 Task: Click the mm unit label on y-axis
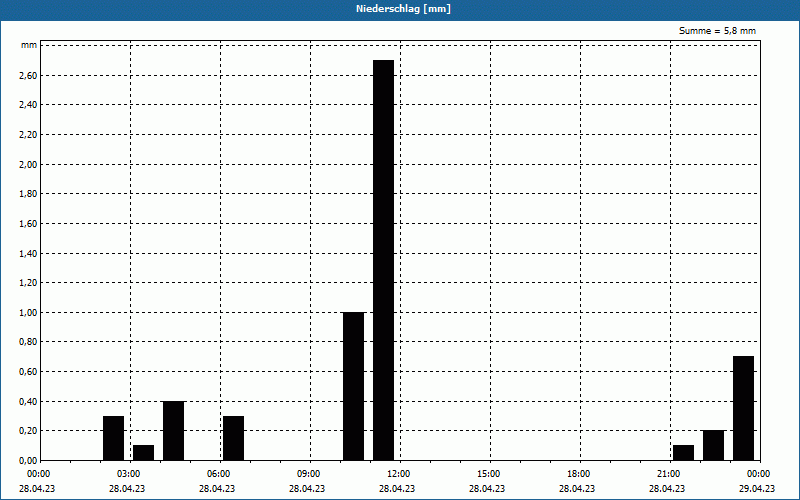click(29, 45)
